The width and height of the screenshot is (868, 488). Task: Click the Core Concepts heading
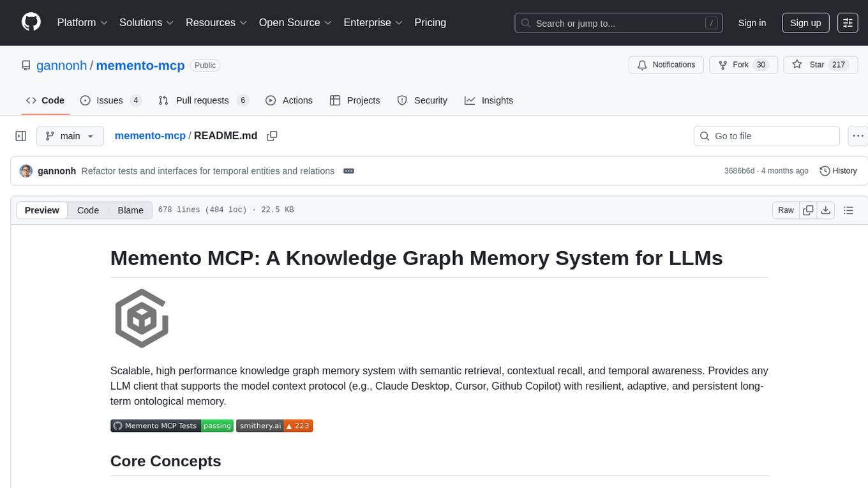point(166,461)
